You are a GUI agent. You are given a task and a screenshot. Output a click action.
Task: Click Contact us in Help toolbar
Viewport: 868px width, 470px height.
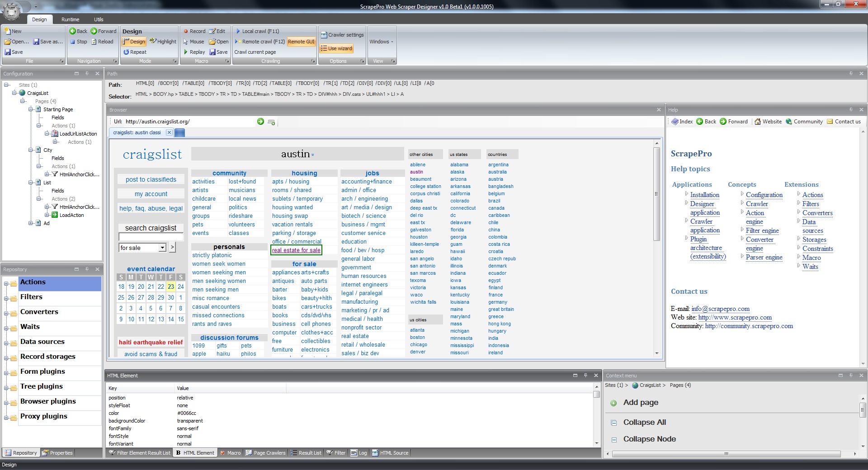(x=844, y=122)
